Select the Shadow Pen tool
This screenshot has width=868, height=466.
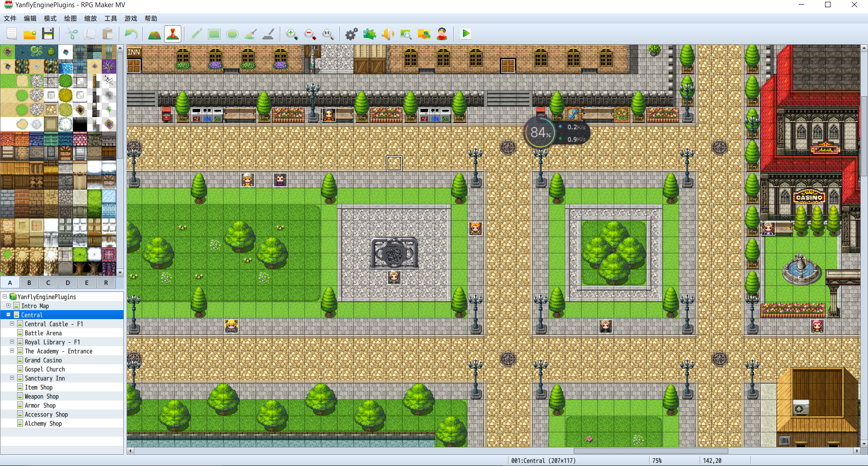[269, 34]
